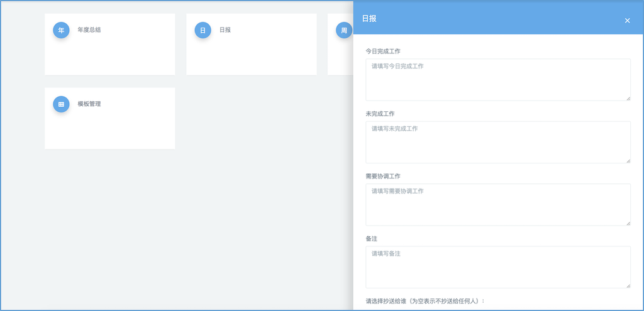Click the 日报 drawer header title
Screen dimensions: 644x311
click(x=369, y=18)
